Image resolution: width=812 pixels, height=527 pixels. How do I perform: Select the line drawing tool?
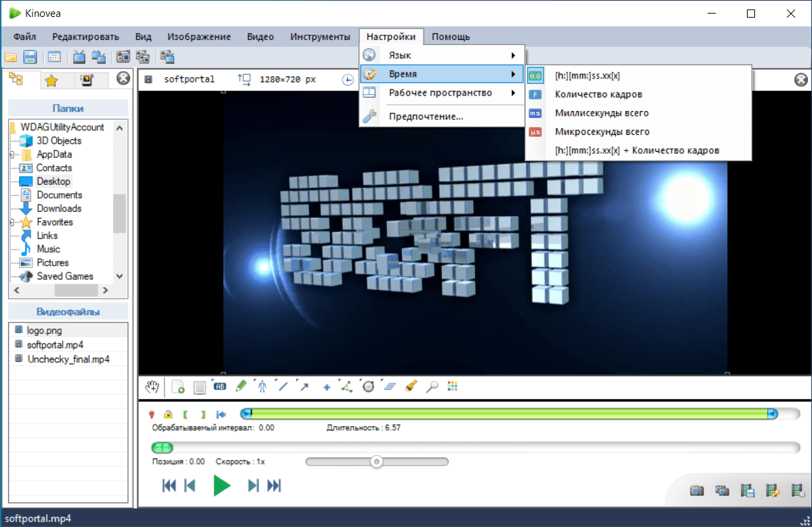pos(283,385)
